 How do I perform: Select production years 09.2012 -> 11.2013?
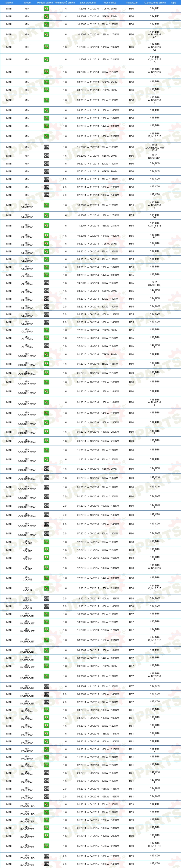click(88, 136)
